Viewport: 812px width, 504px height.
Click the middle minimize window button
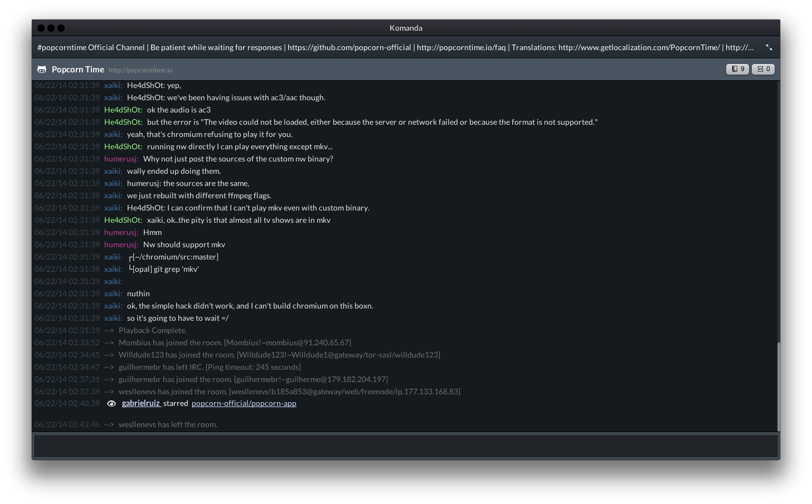coord(51,28)
